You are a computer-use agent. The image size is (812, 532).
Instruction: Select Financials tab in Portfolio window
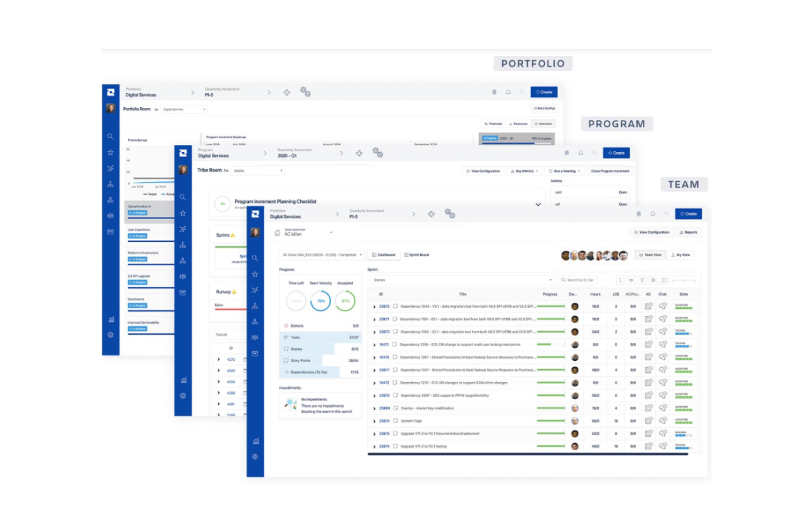494,124
